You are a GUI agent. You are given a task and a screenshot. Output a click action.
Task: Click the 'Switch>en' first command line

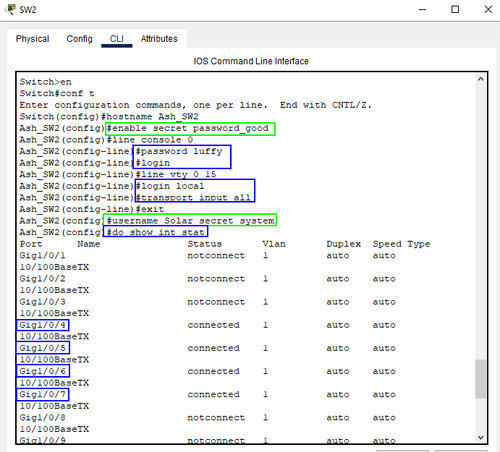(x=45, y=82)
